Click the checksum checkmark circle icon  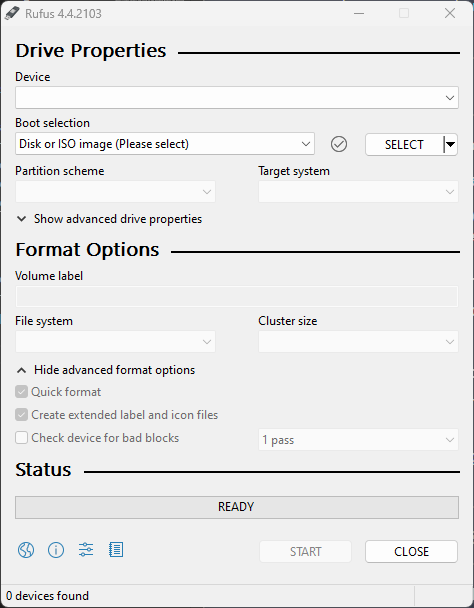339,144
